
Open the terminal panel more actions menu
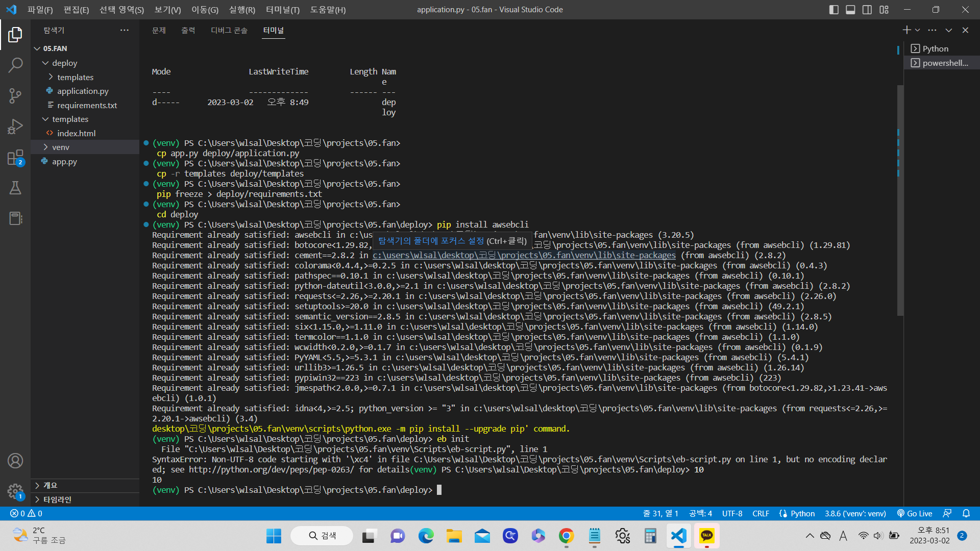coord(932,30)
